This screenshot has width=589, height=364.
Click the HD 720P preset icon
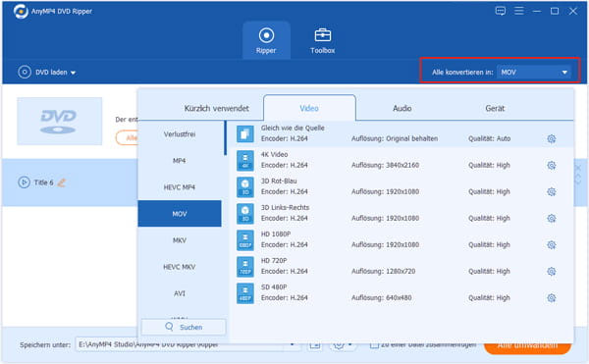[x=244, y=267]
